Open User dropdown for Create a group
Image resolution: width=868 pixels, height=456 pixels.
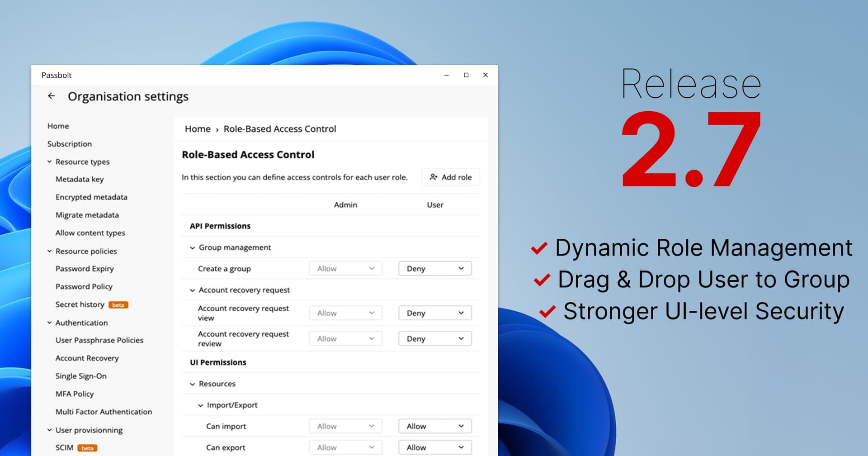click(435, 268)
